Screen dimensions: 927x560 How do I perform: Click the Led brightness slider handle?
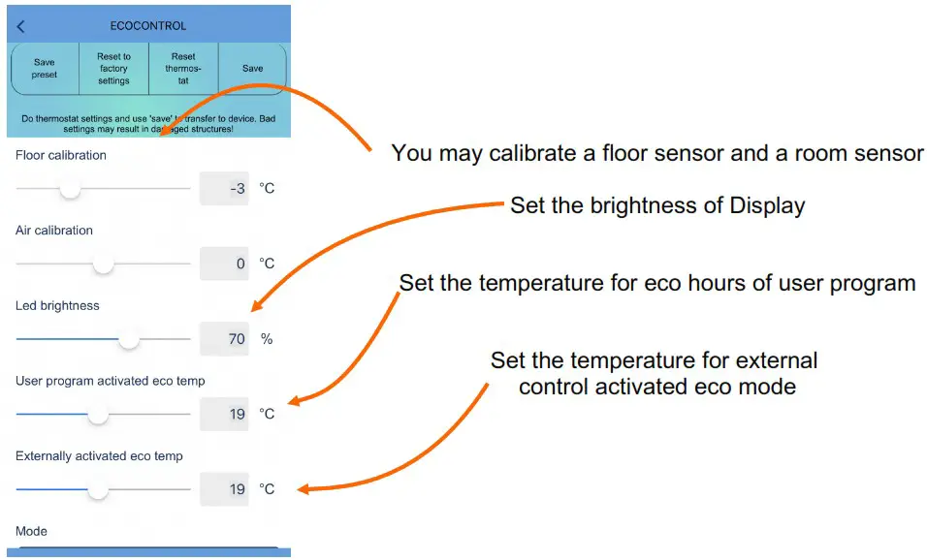[128, 339]
